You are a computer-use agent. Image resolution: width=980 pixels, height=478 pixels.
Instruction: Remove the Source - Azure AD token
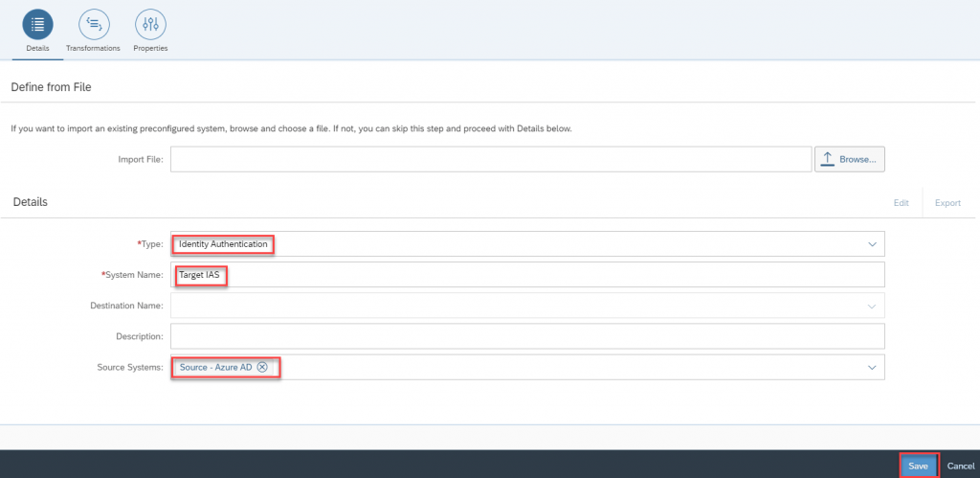pos(262,367)
